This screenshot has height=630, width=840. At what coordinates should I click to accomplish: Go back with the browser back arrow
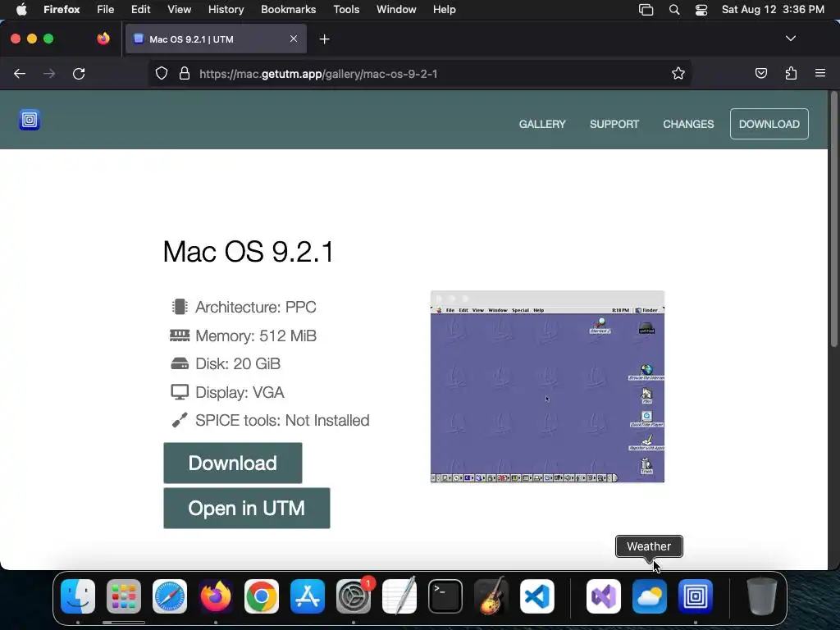20,74
